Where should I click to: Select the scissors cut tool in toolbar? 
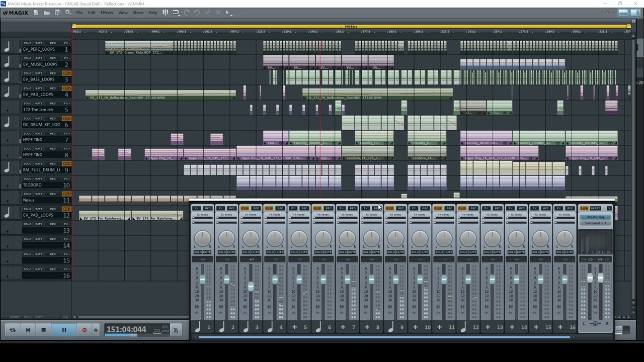[208, 13]
